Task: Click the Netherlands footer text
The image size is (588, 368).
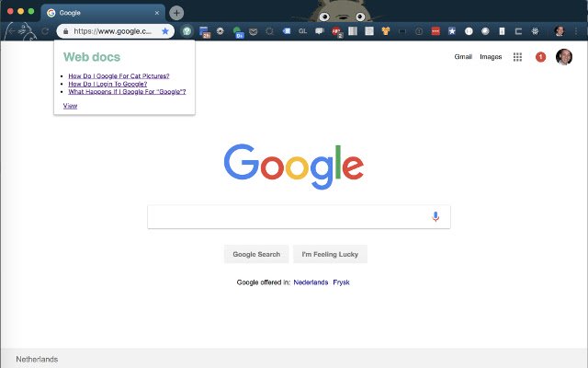Action: (37, 360)
